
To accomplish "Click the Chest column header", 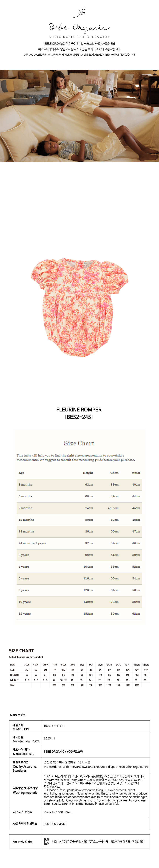I will pos(114,473).
